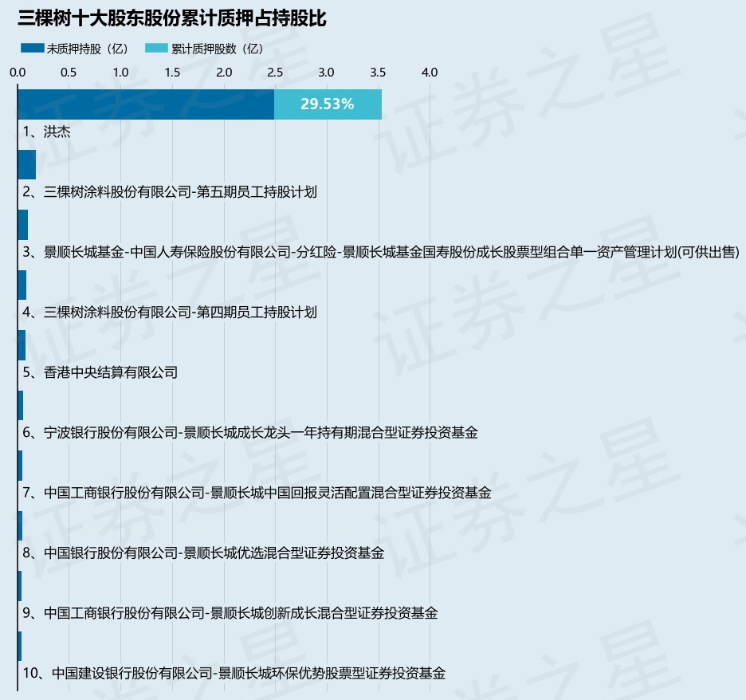Click the 29.53% pledged bar segment

click(x=328, y=104)
